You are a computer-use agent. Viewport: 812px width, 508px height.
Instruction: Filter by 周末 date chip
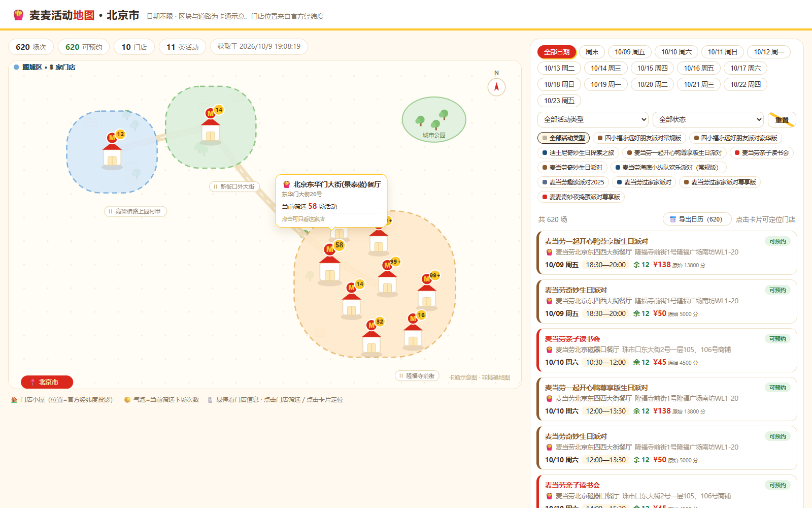[592, 52]
